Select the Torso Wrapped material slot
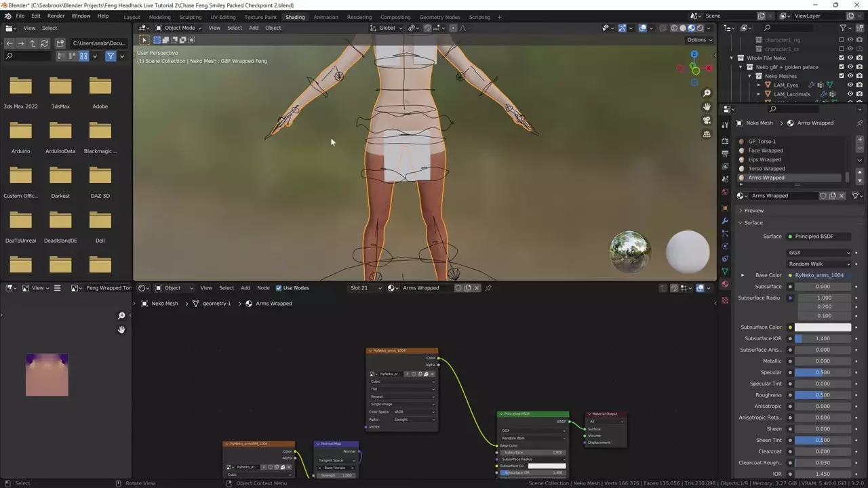Viewport: 868px width, 488px height. (766, 169)
